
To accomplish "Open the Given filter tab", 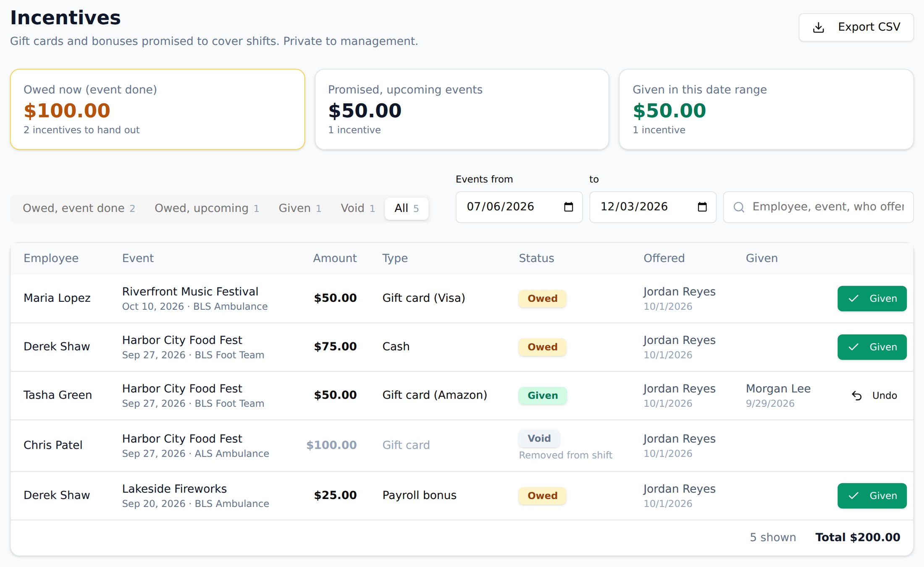I will click(x=300, y=208).
